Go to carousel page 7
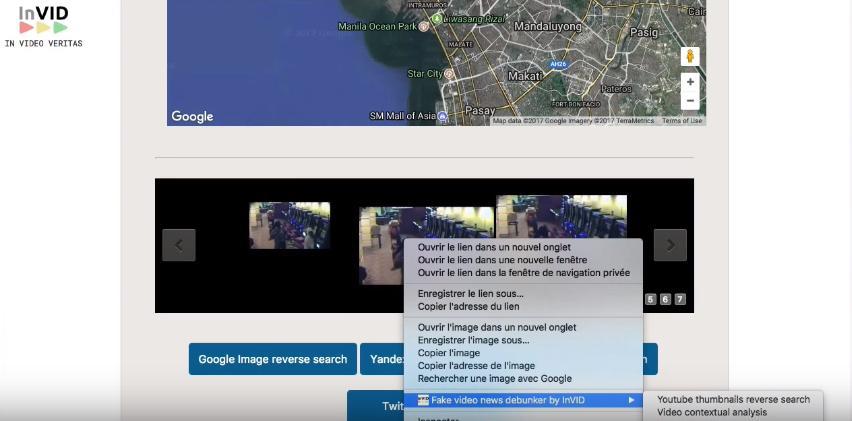Screen dimensions: 852x421 coord(680,299)
